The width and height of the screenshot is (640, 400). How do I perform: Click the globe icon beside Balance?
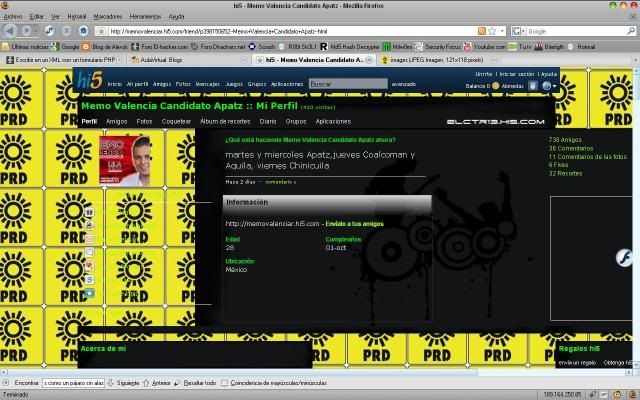point(547,86)
